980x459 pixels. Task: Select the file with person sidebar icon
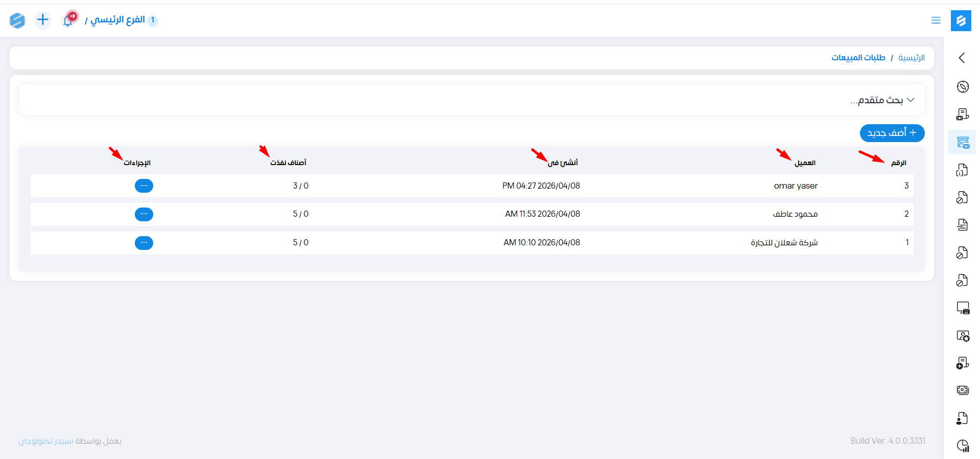[x=963, y=418]
